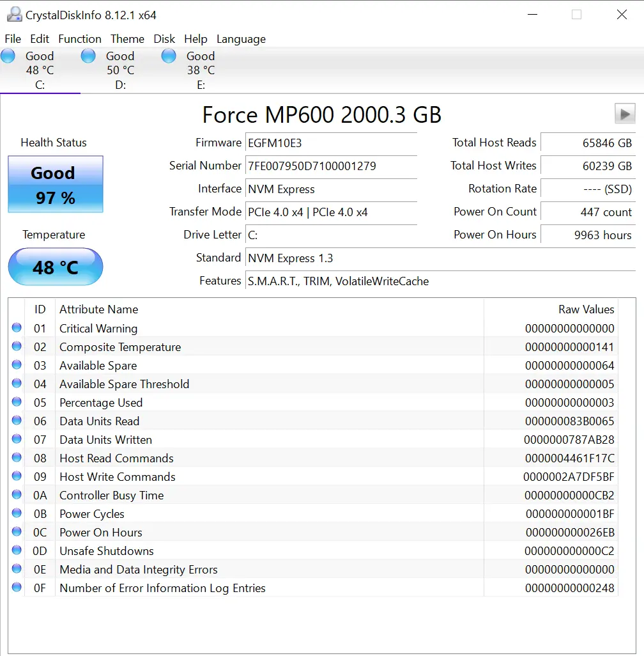
Task: Click status orb in Power On Hours attribute row
Action: tap(17, 531)
